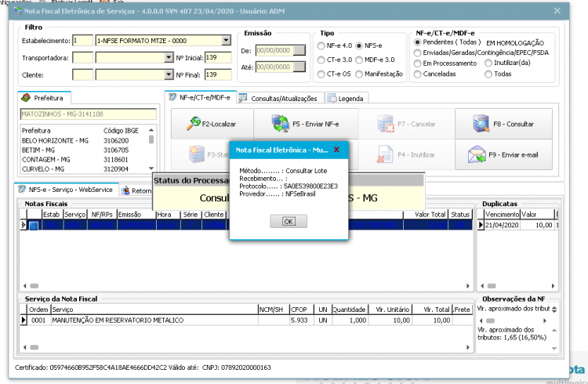This screenshot has width=588, height=384.
Task: Click the Notas Fiscais horizontal scrollbar thumb
Action: click(34, 286)
